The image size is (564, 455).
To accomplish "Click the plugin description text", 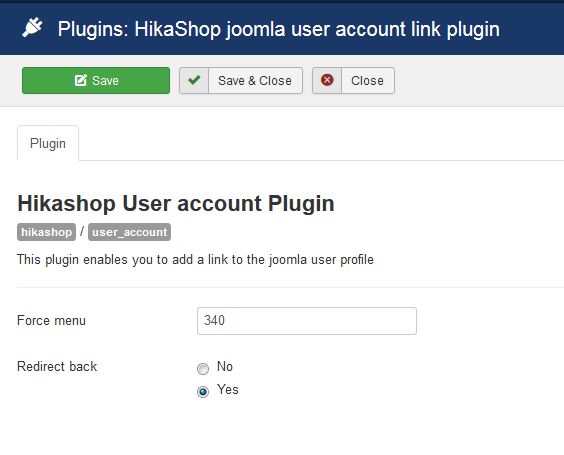I will click(195, 260).
